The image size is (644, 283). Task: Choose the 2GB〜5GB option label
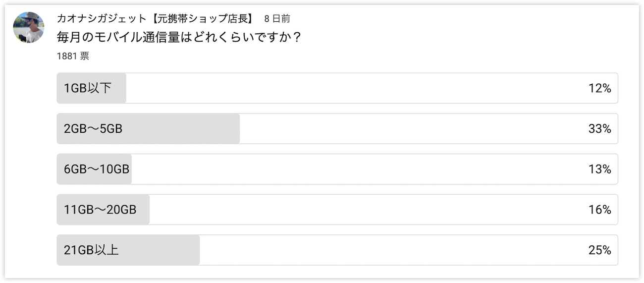pyautogui.click(x=93, y=129)
